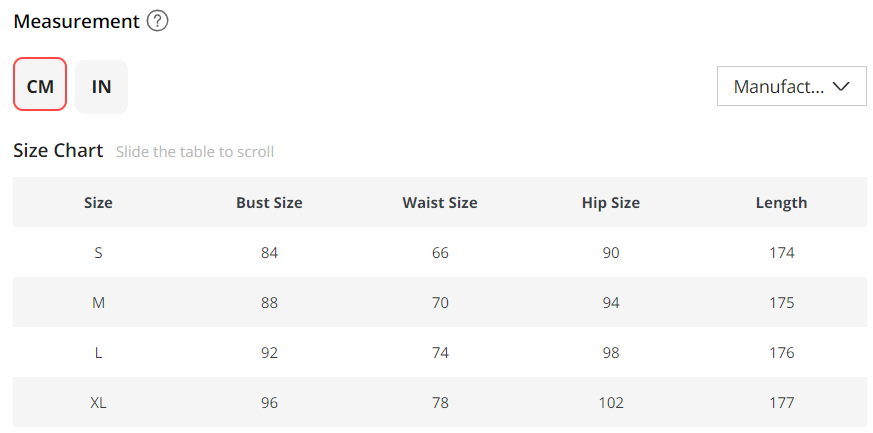Click the S bust size value 84
The image size is (873, 433).
click(269, 253)
